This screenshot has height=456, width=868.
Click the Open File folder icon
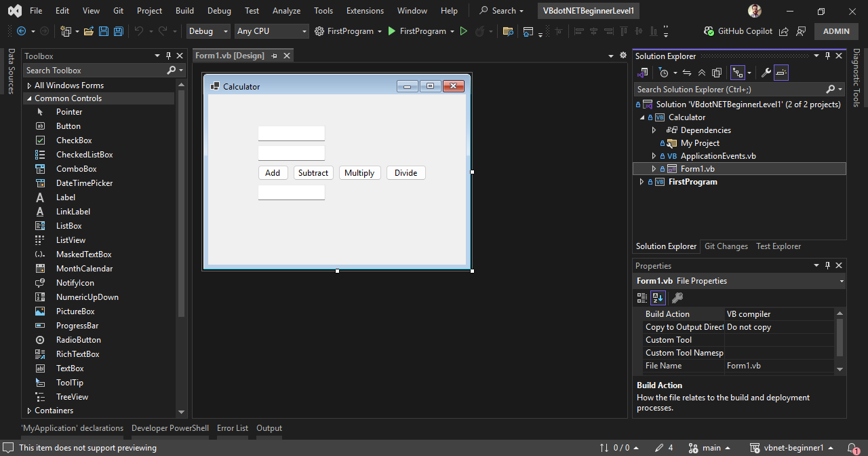click(89, 31)
